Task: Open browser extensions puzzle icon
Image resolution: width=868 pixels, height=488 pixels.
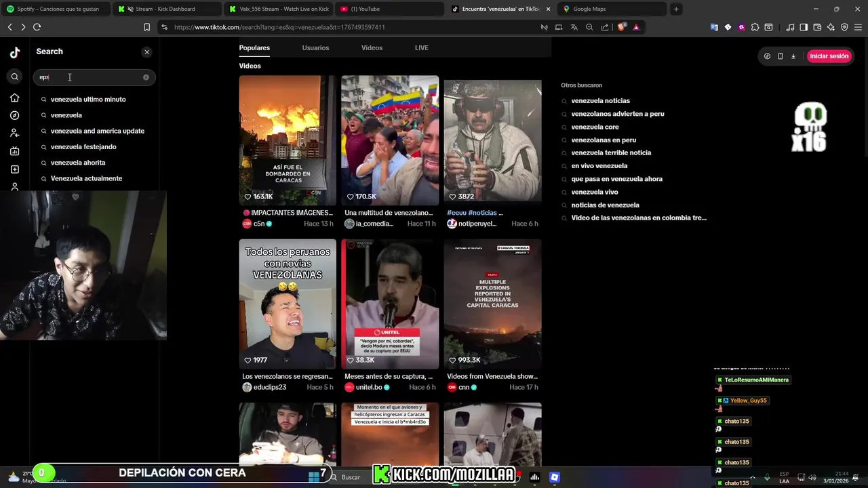Action: [755, 27]
